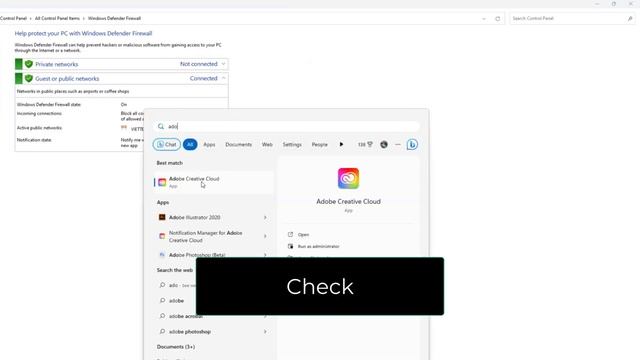Go to All Control Panel Items breadcrumb
The width and height of the screenshot is (640, 360).
(57, 18)
